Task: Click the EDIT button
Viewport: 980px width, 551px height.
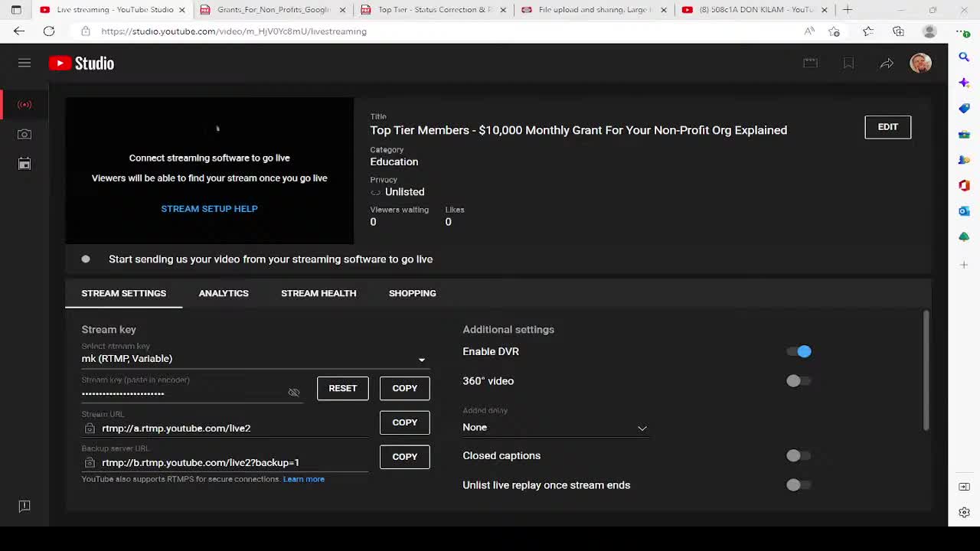Action: (888, 127)
